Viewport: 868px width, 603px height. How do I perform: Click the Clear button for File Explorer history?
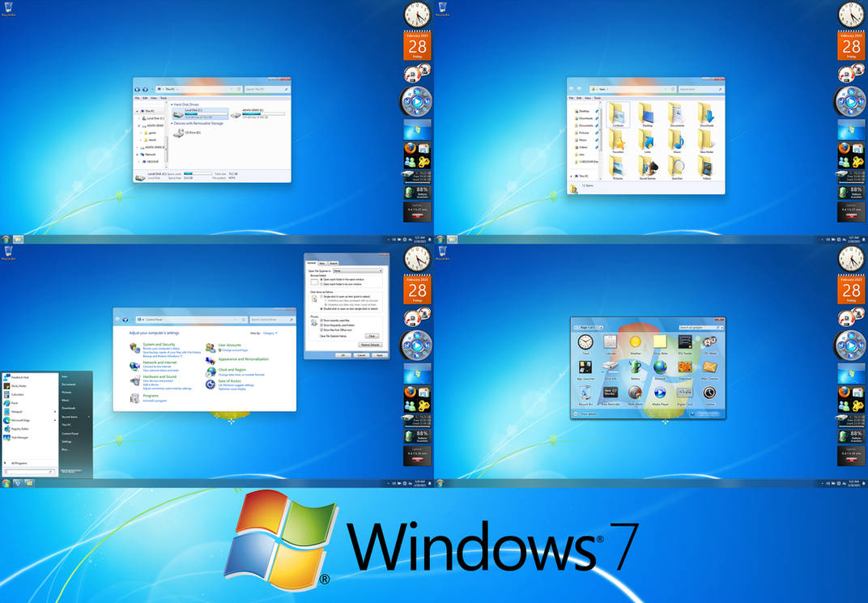click(372, 337)
